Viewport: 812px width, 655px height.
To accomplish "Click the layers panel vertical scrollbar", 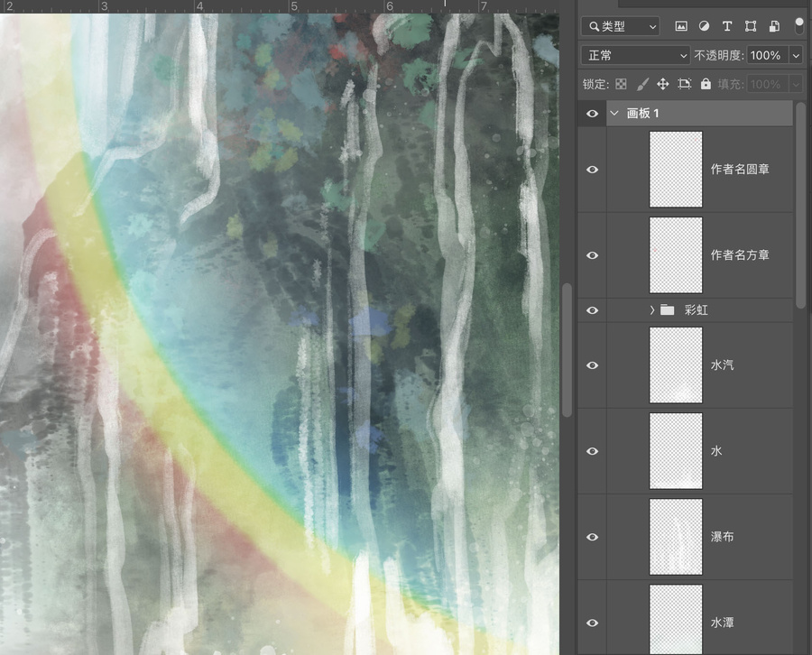I will 800,206.
